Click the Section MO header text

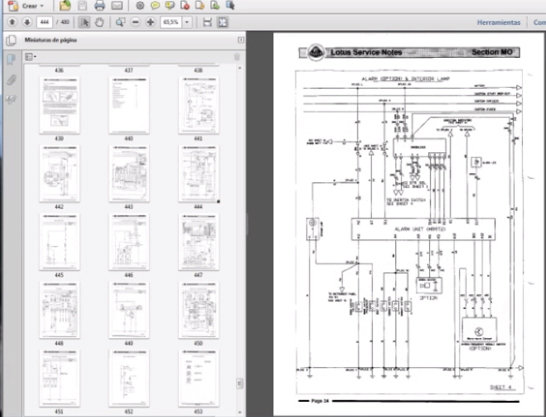[492, 52]
